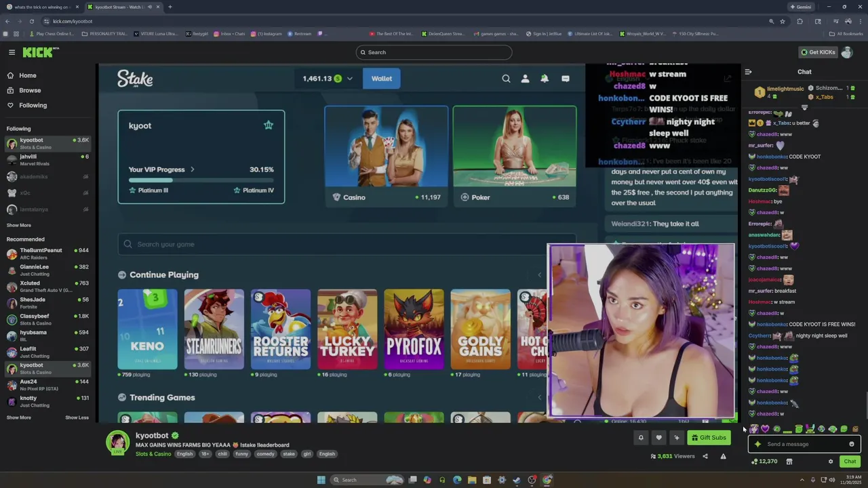Open TheBurntPeanut recommended channel
Image resolution: width=868 pixels, height=488 pixels.
pyautogui.click(x=47, y=253)
